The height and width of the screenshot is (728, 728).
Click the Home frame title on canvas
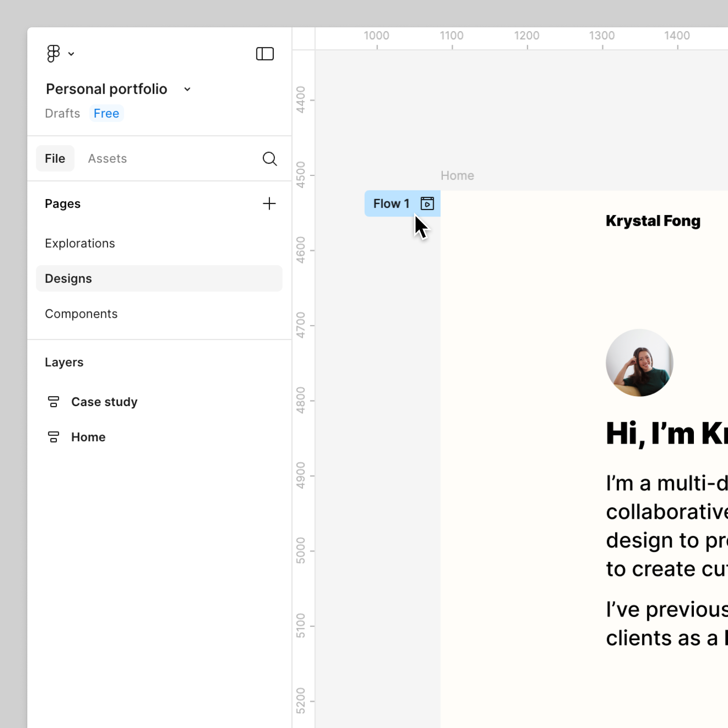point(457,176)
